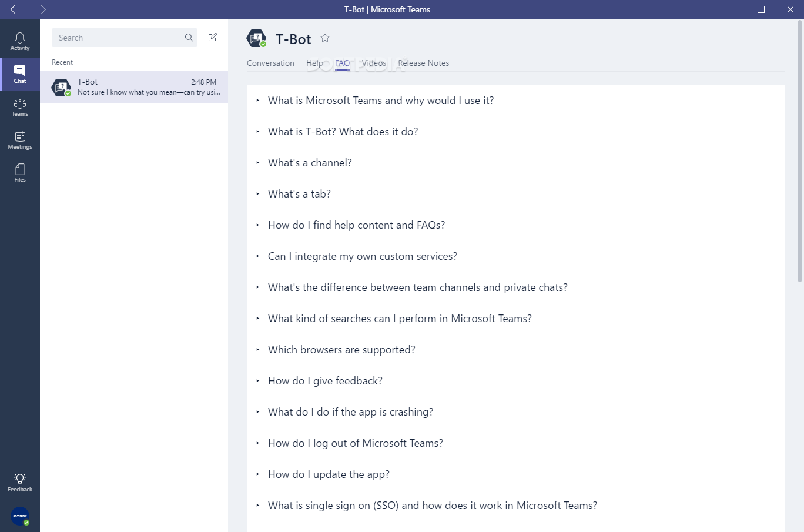The height and width of the screenshot is (532, 804).
Task: Open the Teams section icon
Action: [x=20, y=104]
